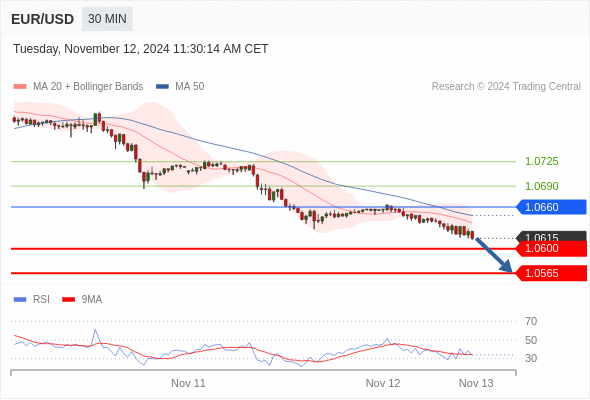
Task: Click the MA 50 blue legend swatch
Action: tap(162, 87)
